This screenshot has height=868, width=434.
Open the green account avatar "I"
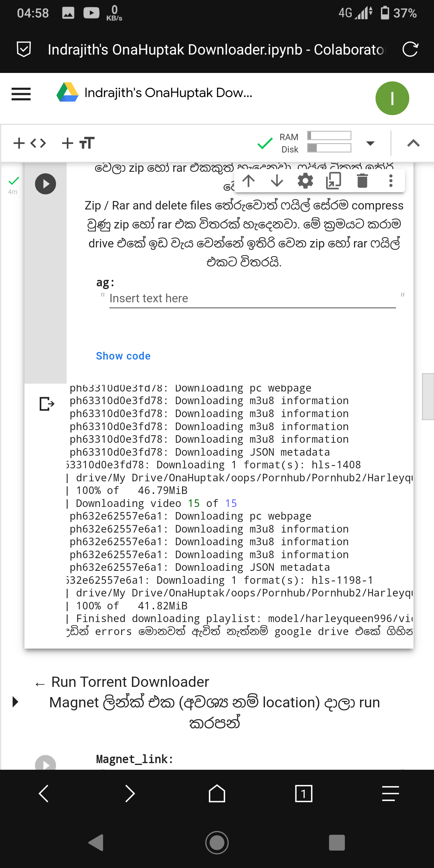click(x=392, y=98)
